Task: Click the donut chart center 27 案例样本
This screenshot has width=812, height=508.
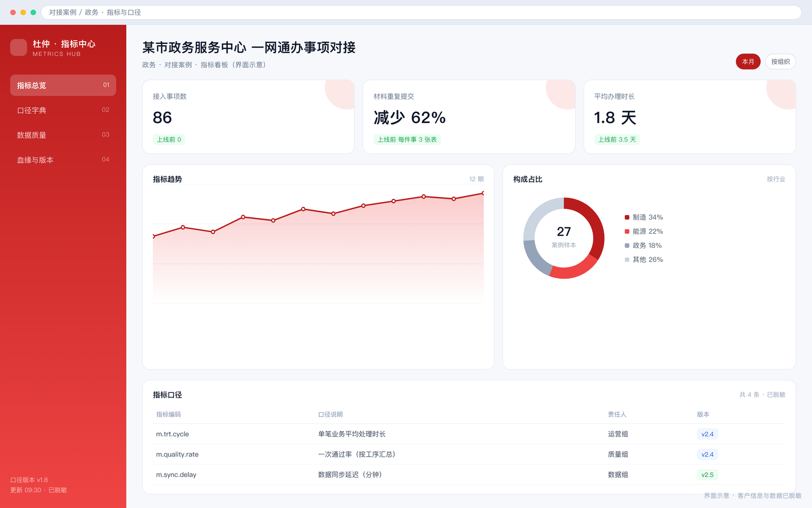Action: click(x=564, y=237)
